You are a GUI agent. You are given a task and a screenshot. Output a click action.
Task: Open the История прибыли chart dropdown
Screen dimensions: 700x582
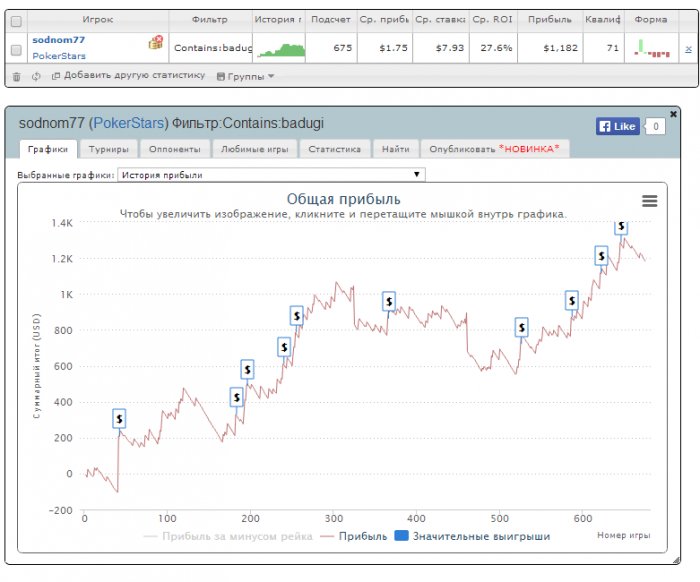tap(271, 175)
